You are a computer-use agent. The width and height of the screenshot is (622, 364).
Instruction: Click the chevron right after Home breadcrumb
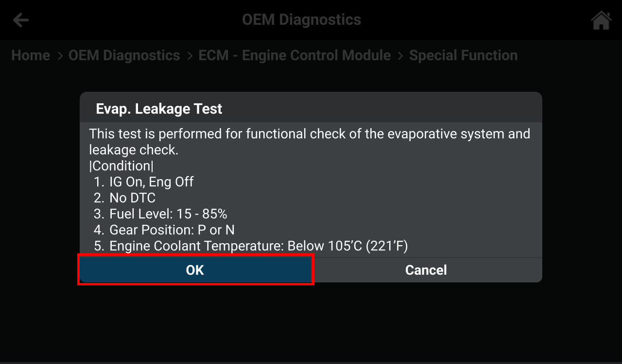[60, 56]
